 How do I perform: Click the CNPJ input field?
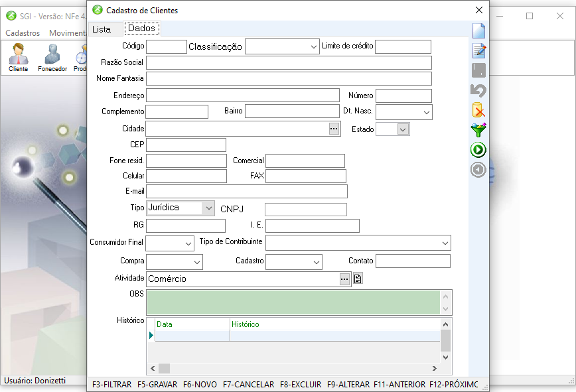(x=306, y=210)
